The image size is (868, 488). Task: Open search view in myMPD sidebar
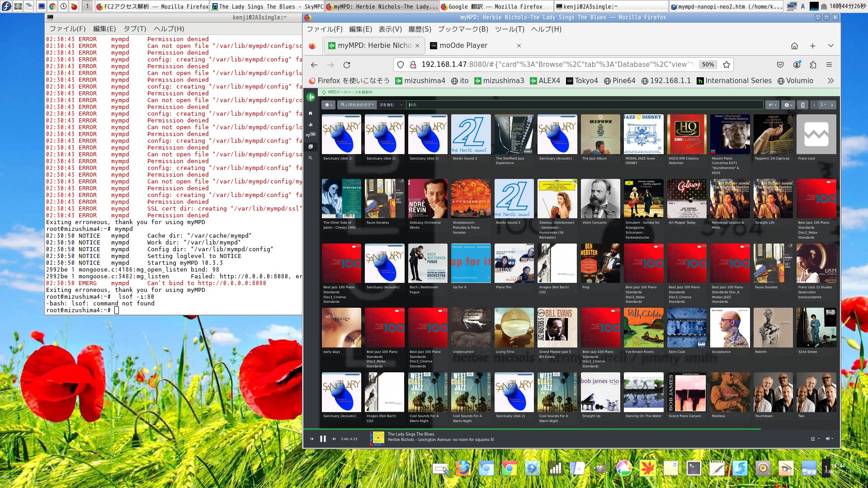[311, 158]
